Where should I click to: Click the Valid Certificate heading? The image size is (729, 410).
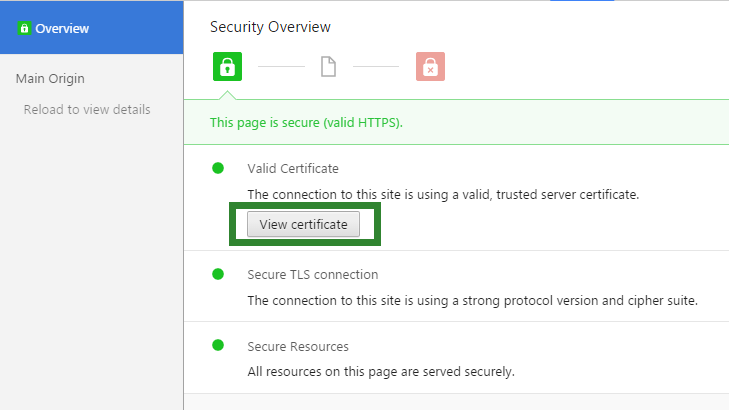coord(293,168)
